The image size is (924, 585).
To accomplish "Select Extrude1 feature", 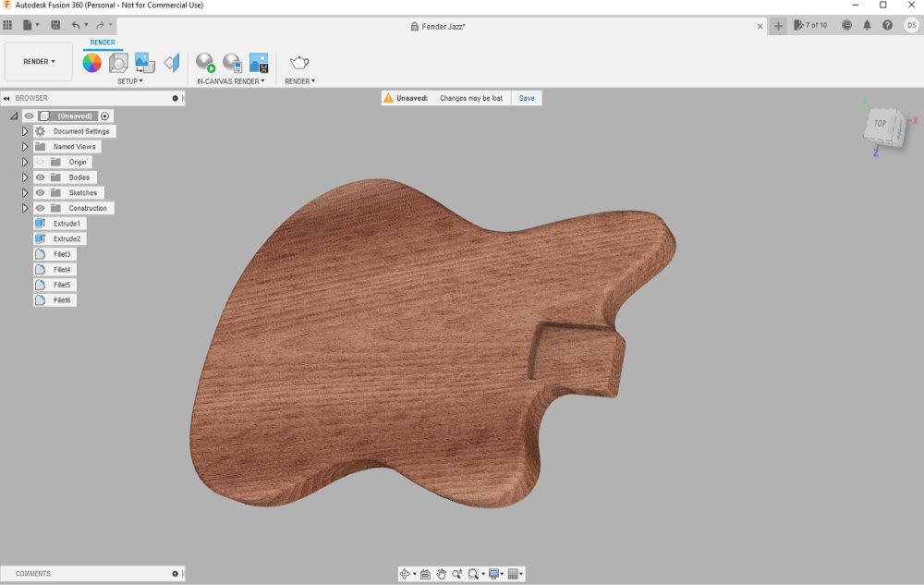I will 59,224.
